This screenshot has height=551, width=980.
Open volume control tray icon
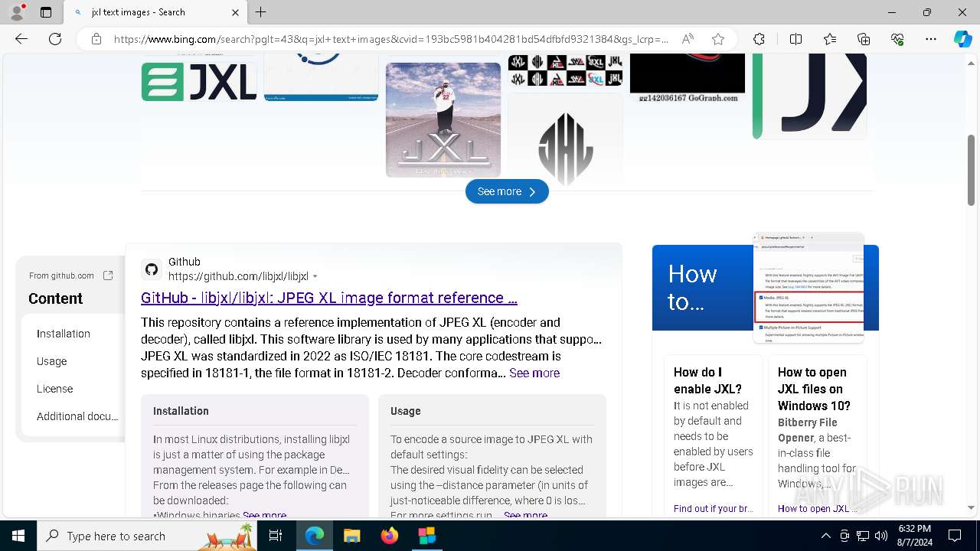pyautogui.click(x=881, y=536)
